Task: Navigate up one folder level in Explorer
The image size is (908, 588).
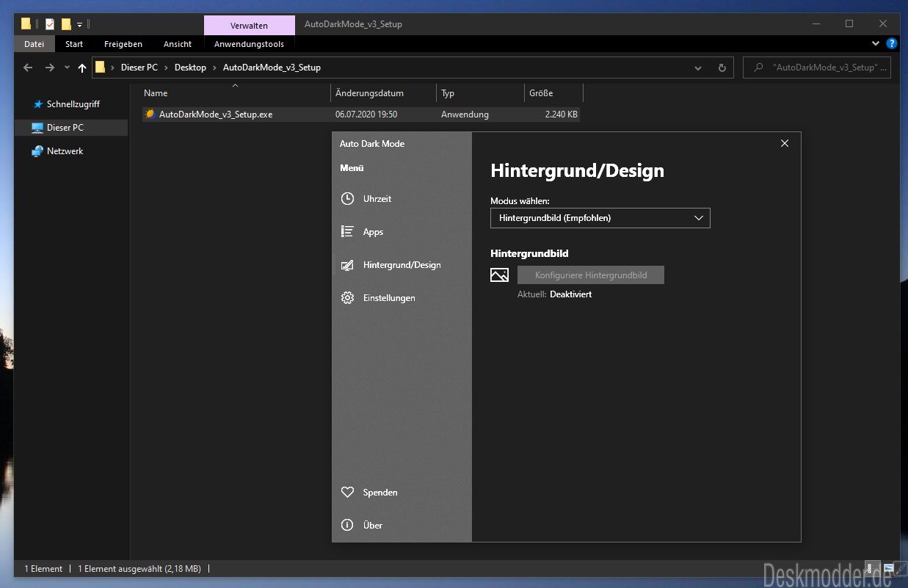Action: coord(82,68)
